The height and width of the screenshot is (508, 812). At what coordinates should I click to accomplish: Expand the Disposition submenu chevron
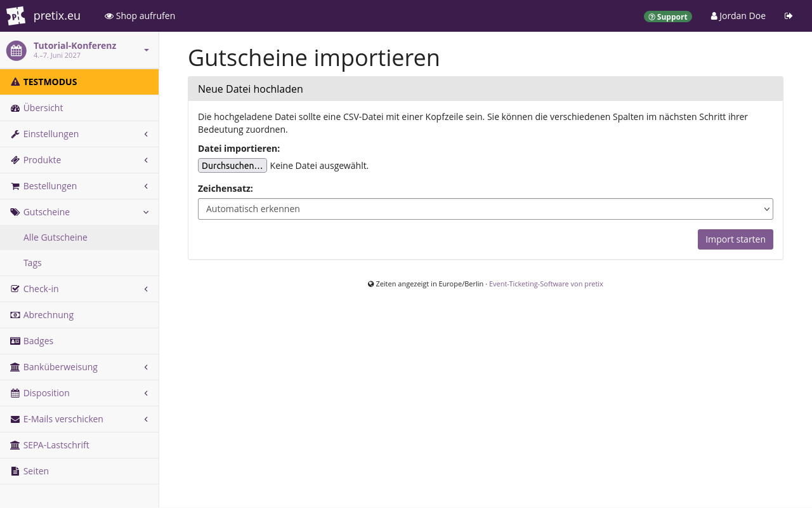(146, 393)
